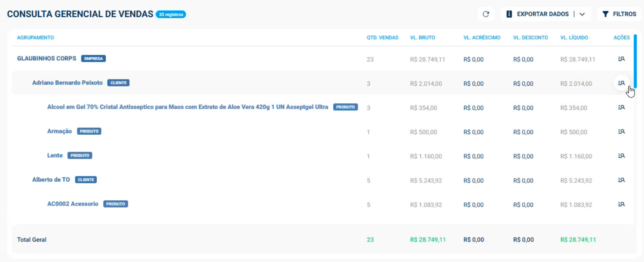
Task: Click details icon for Lente product
Action: (x=621, y=156)
